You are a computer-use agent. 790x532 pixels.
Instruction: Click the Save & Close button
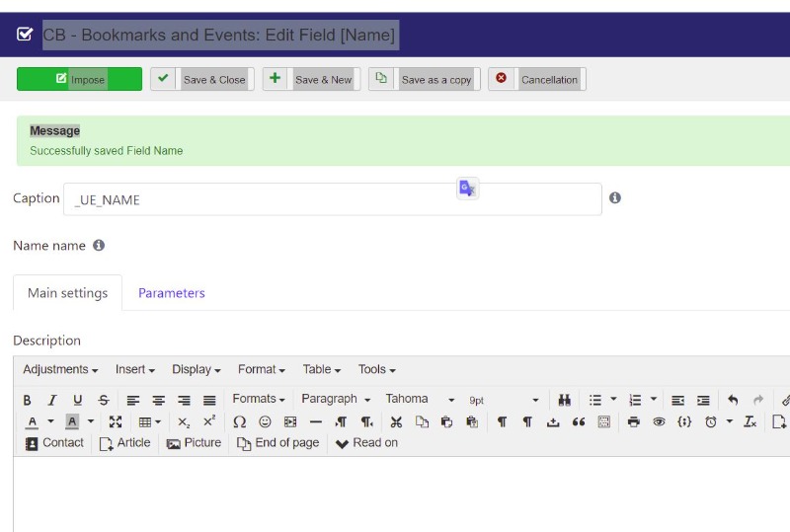tap(202, 79)
